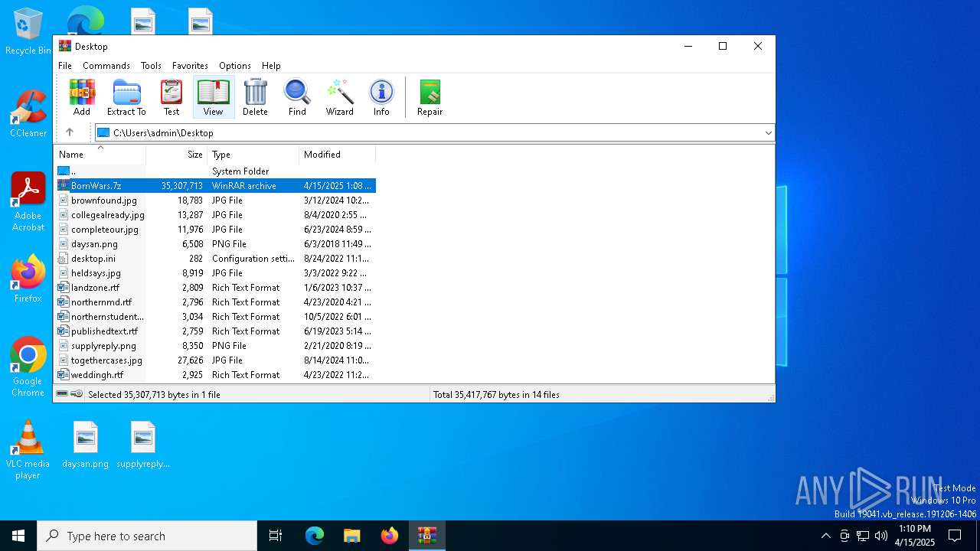The width and height of the screenshot is (980, 551).
Task: Click the Repair toolbar icon
Action: (x=430, y=97)
